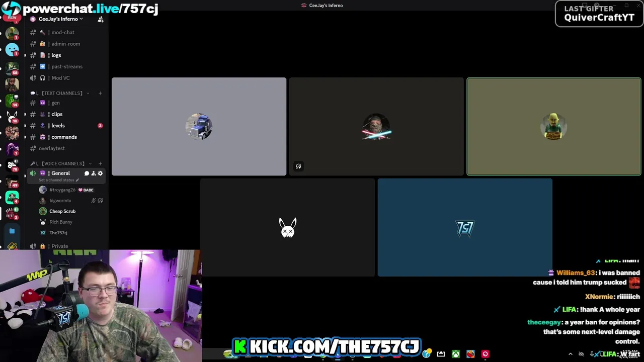644x362 pixels.
Task: Select Cheap Scrub in voice member list
Action: click(x=70, y=211)
